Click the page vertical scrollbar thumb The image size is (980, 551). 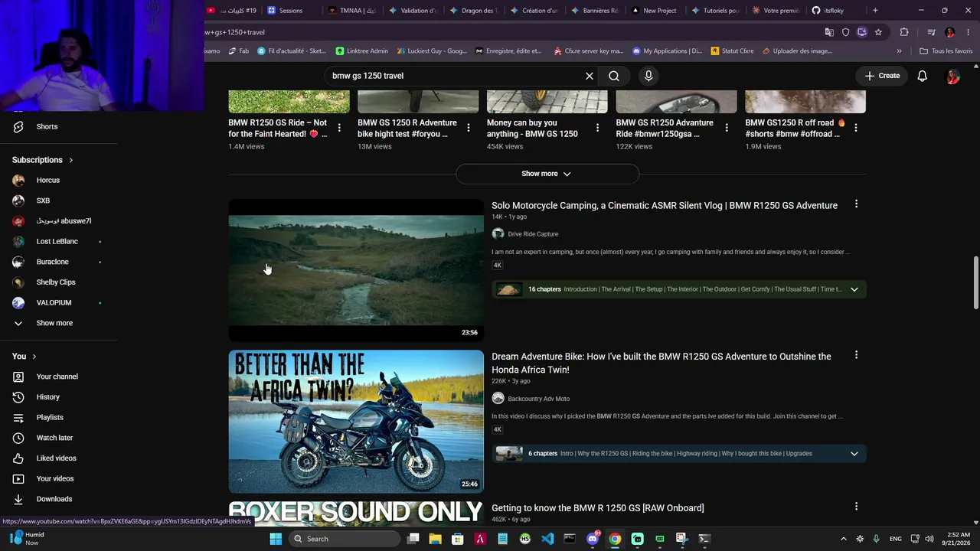(975, 283)
